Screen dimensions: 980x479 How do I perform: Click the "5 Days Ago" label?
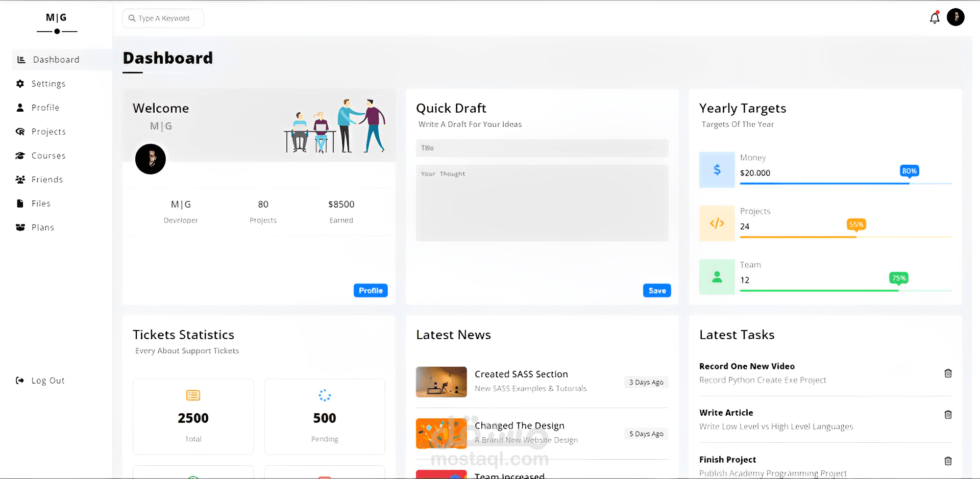[646, 434]
